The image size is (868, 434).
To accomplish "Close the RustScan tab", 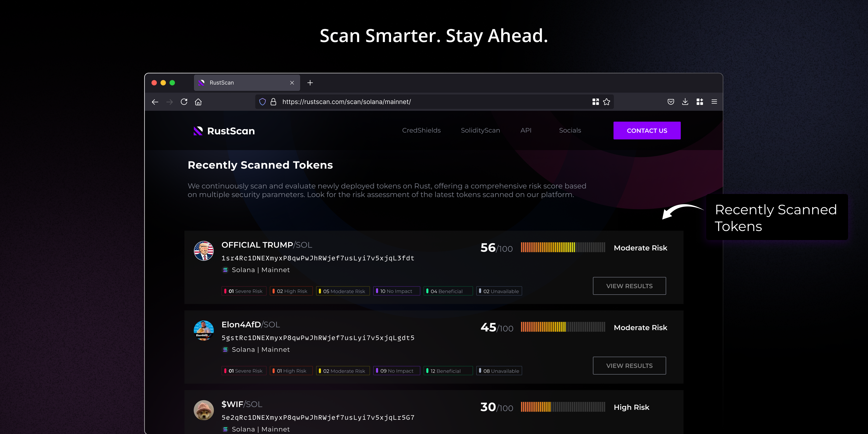I will pyautogui.click(x=292, y=83).
